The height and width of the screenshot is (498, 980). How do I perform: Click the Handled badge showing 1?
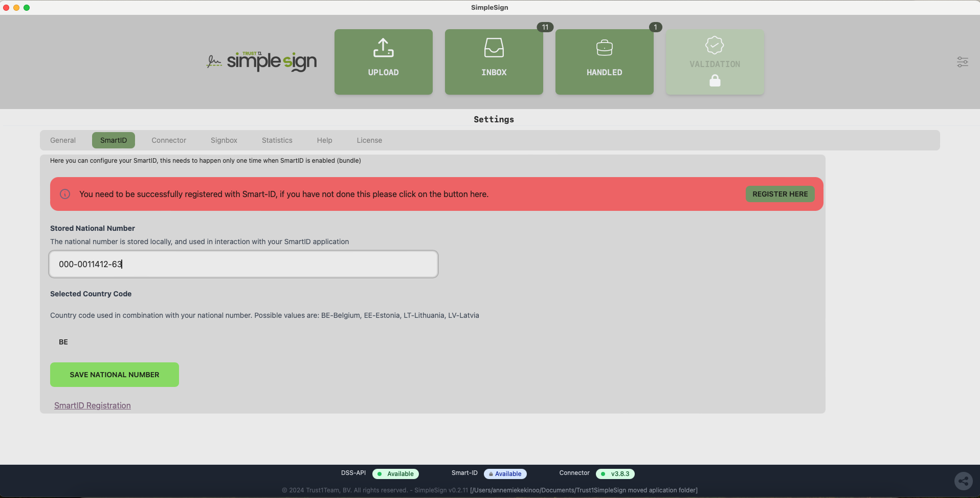pyautogui.click(x=656, y=27)
